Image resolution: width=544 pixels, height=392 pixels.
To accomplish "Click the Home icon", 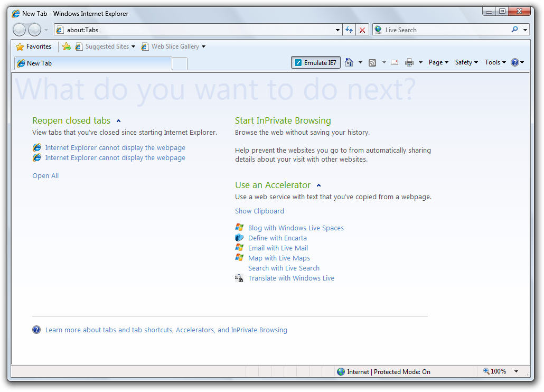I will point(349,62).
